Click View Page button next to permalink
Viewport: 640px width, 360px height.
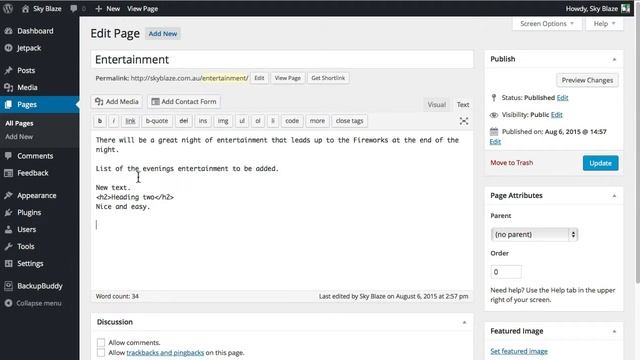[287, 78]
